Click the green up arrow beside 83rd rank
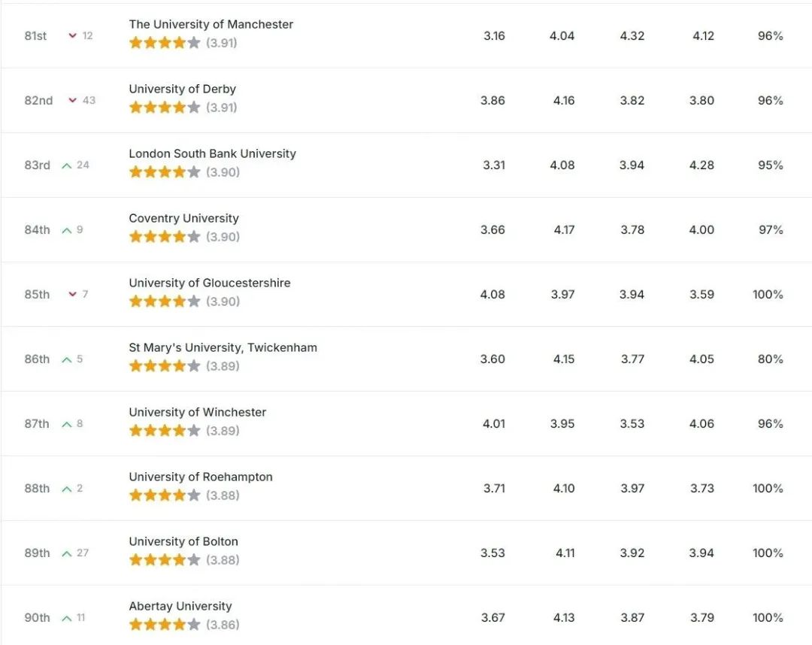This screenshot has height=645, width=812. 67,165
